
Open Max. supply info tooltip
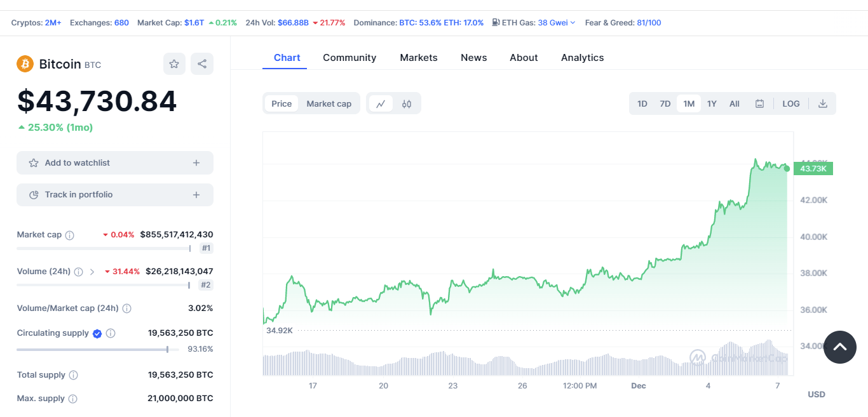pos(72,399)
